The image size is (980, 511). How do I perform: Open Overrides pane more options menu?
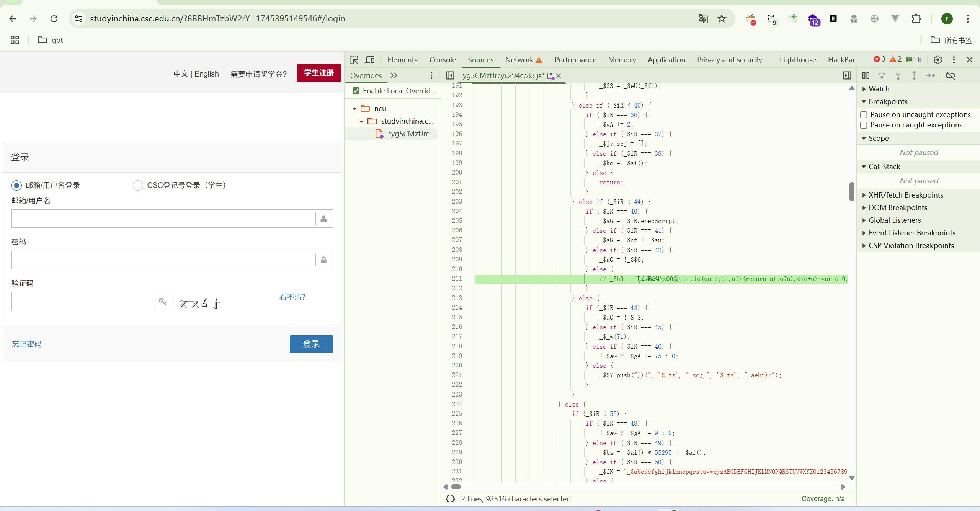tap(431, 75)
